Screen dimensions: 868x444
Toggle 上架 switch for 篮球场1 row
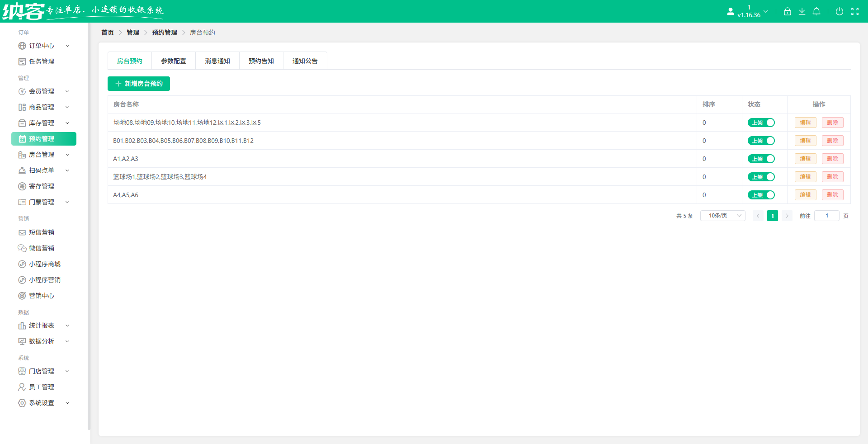point(761,177)
